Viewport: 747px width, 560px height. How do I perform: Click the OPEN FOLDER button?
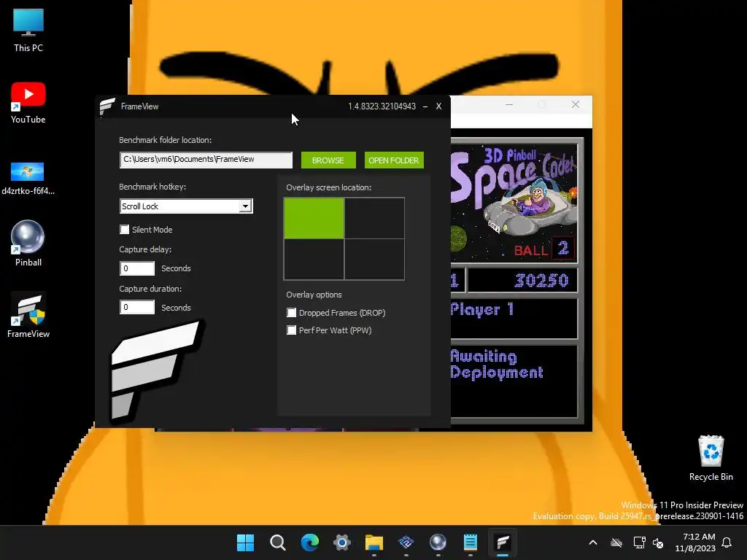pyautogui.click(x=394, y=160)
